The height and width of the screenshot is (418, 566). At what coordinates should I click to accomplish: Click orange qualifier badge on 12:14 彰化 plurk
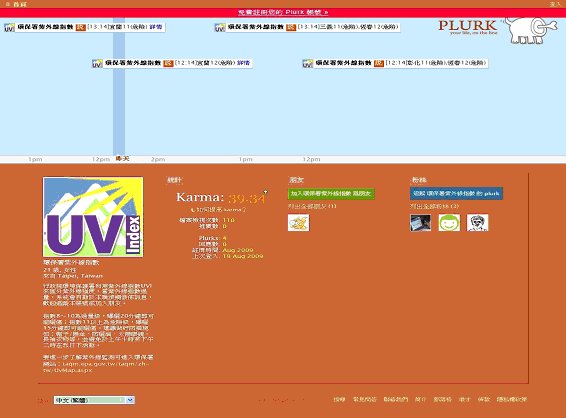click(x=379, y=63)
